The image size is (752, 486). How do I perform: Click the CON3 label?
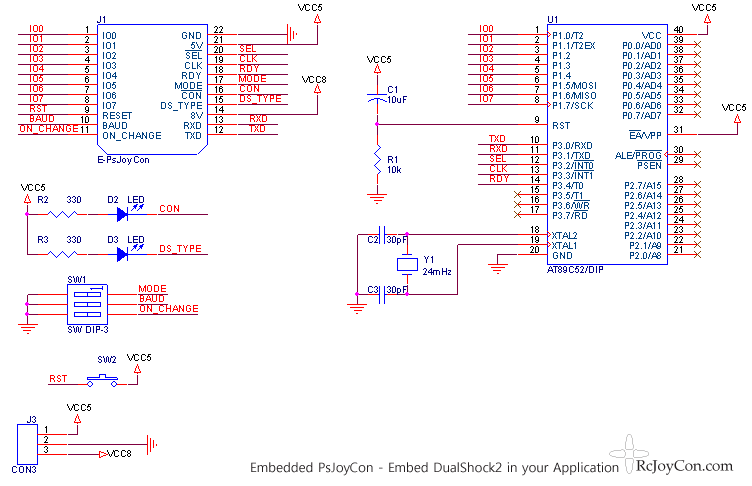[x=24, y=470]
